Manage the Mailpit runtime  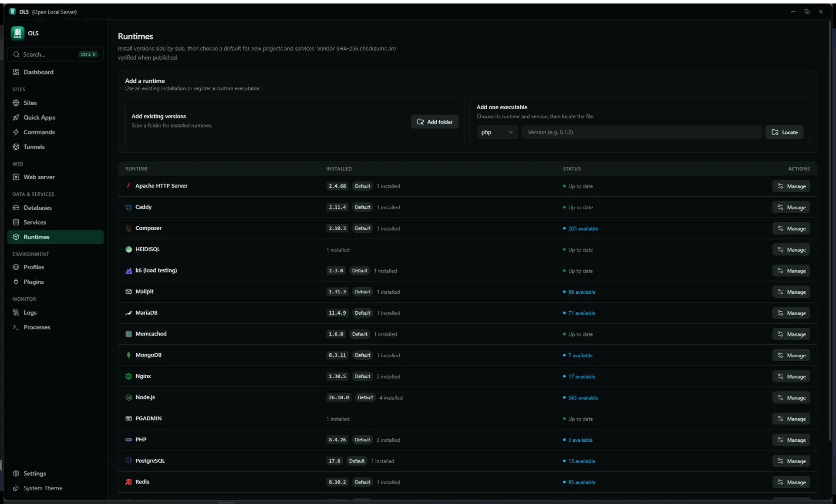click(x=791, y=292)
